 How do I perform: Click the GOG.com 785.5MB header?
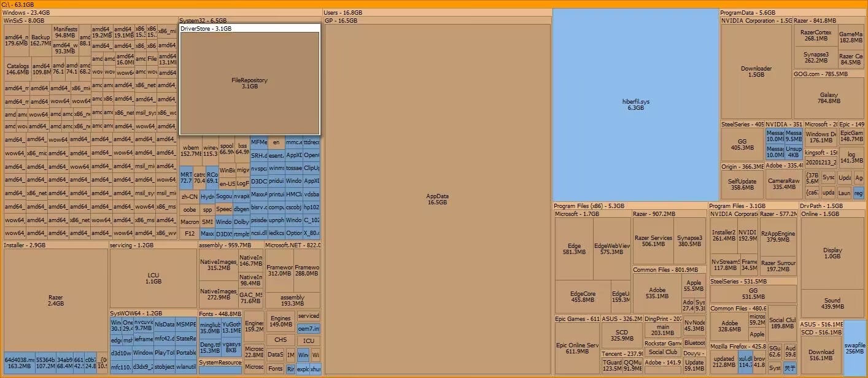point(829,74)
